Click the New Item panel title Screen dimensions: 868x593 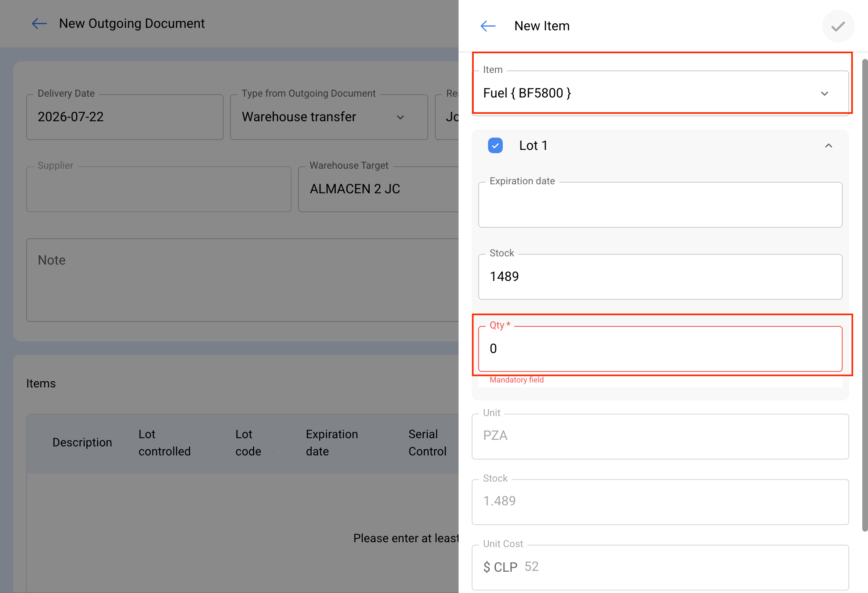(x=542, y=26)
